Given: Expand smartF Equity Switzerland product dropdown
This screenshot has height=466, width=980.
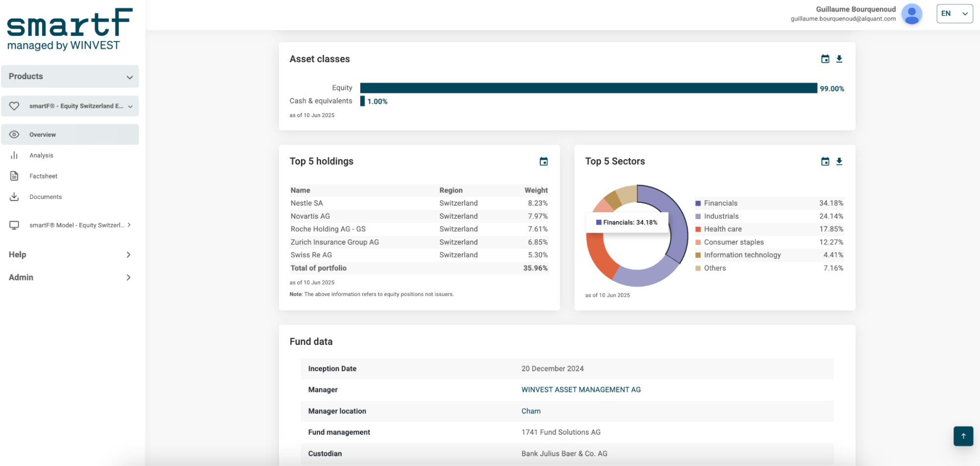Looking at the screenshot, I should click(x=70, y=106).
